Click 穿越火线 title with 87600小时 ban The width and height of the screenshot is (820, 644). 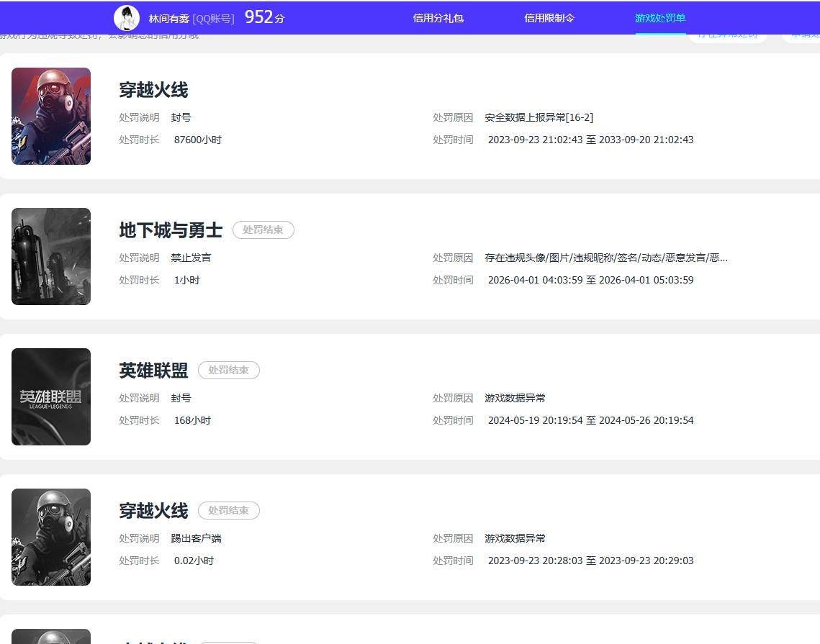point(153,90)
